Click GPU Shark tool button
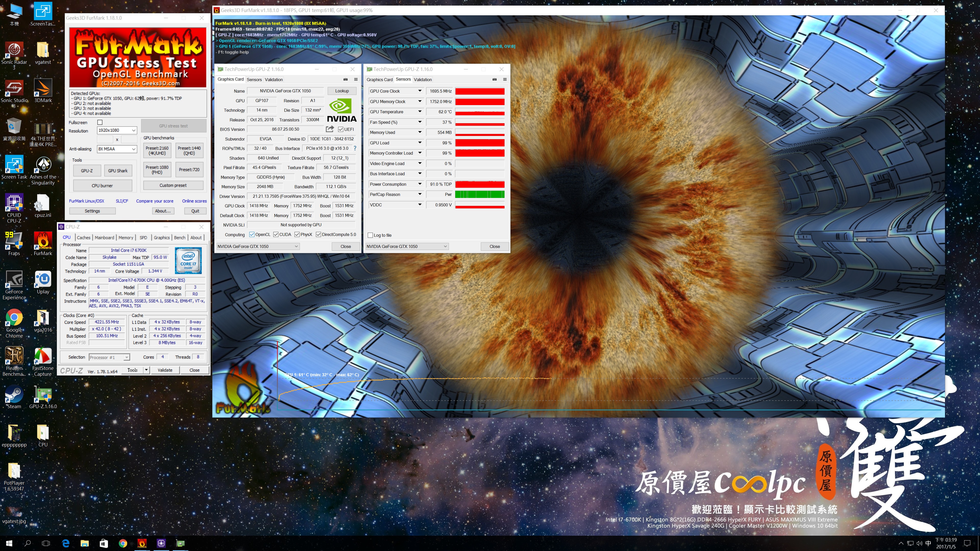Image resolution: width=980 pixels, height=551 pixels. pos(118,171)
